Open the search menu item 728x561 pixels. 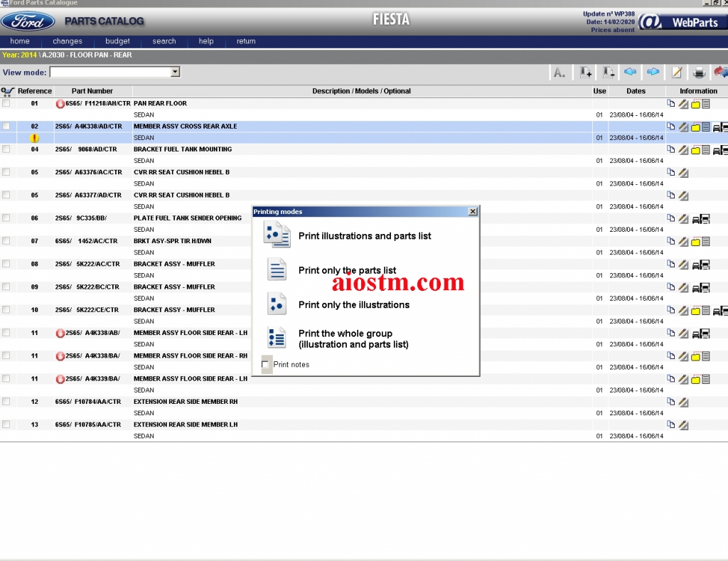coord(164,41)
